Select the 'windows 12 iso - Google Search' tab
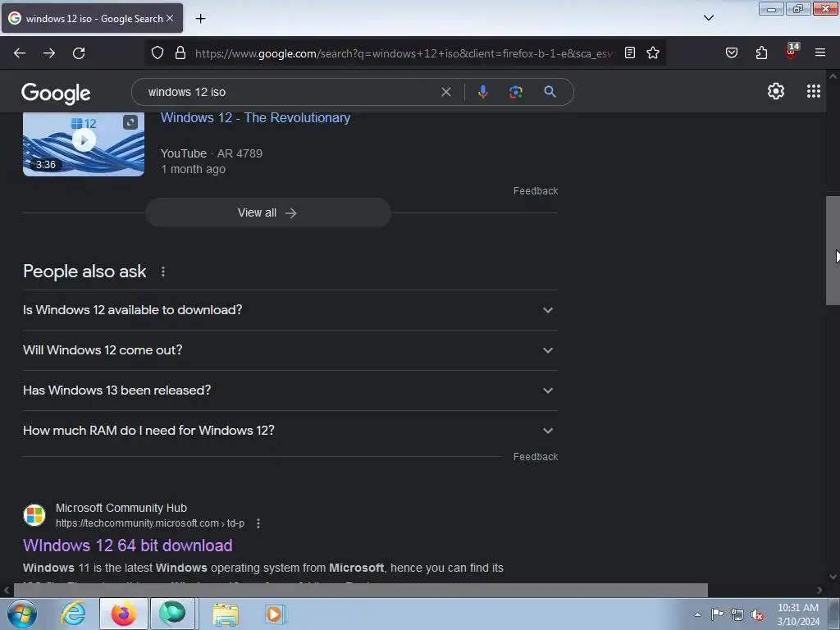This screenshot has height=630, width=840. tap(92, 19)
